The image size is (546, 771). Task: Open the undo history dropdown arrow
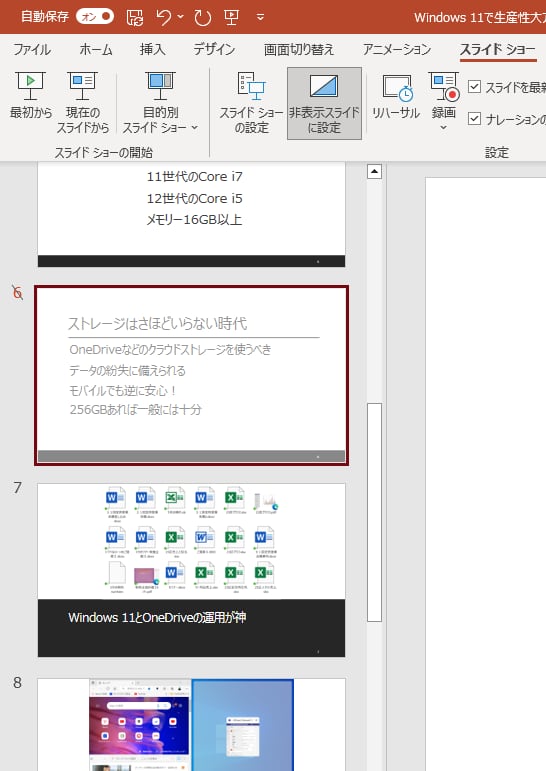181,17
